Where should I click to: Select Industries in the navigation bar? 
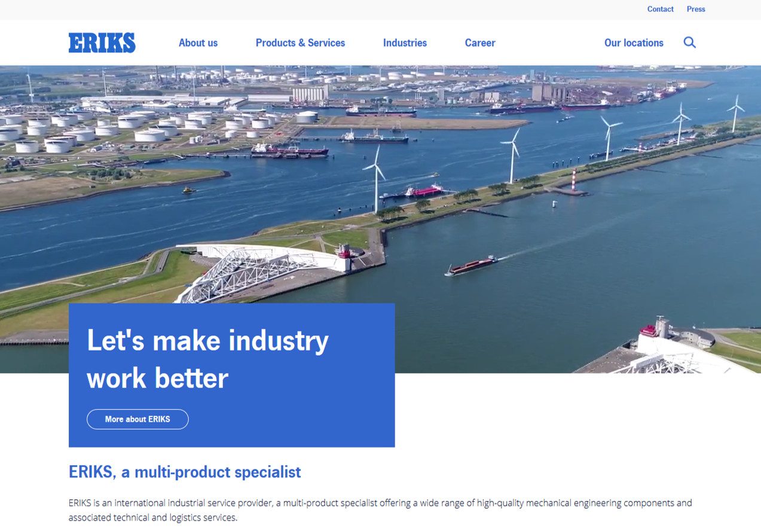pos(405,43)
